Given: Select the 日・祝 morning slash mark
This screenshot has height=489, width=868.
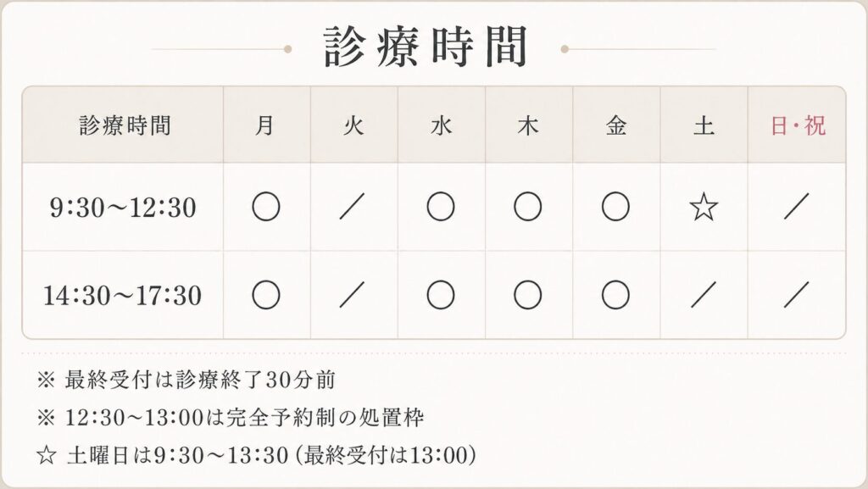Looking at the screenshot, I should pos(796,208).
